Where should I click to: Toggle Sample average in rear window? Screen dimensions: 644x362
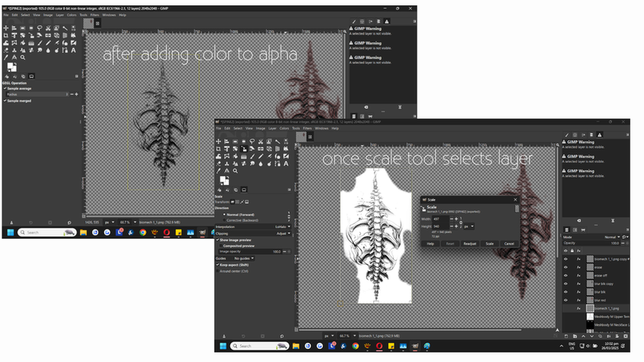point(5,89)
